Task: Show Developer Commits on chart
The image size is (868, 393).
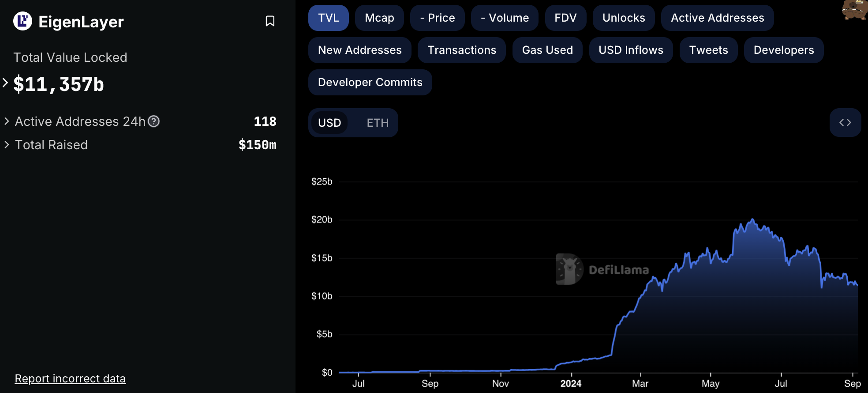Action: [370, 83]
